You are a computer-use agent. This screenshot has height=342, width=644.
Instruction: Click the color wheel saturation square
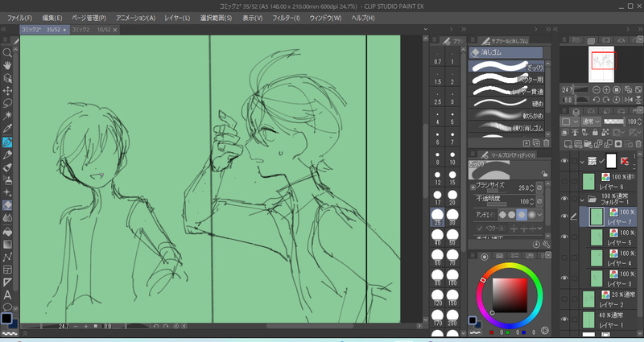510,295
